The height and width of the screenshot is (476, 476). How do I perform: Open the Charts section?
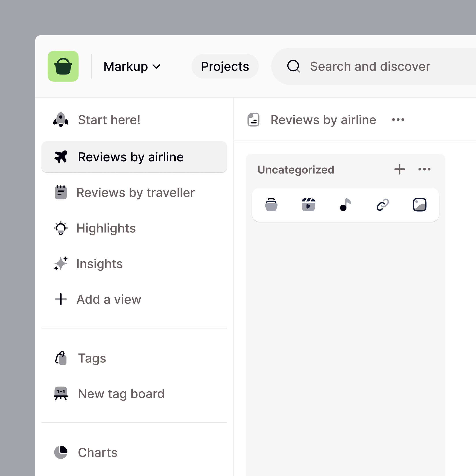point(134,453)
